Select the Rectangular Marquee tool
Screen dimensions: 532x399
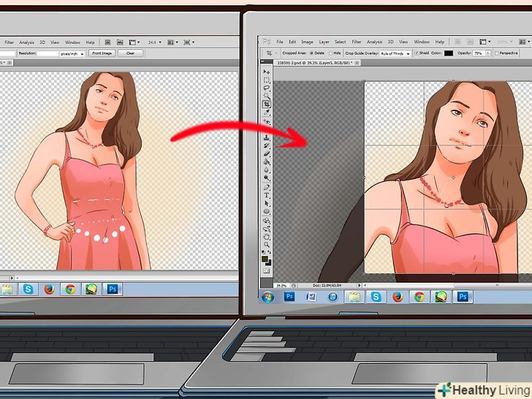pos(267,80)
